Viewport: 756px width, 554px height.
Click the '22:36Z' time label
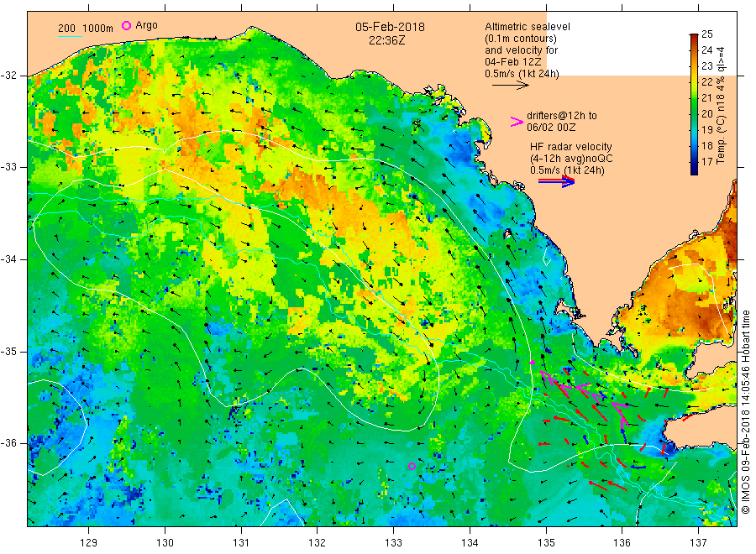pyautogui.click(x=386, y=41)
